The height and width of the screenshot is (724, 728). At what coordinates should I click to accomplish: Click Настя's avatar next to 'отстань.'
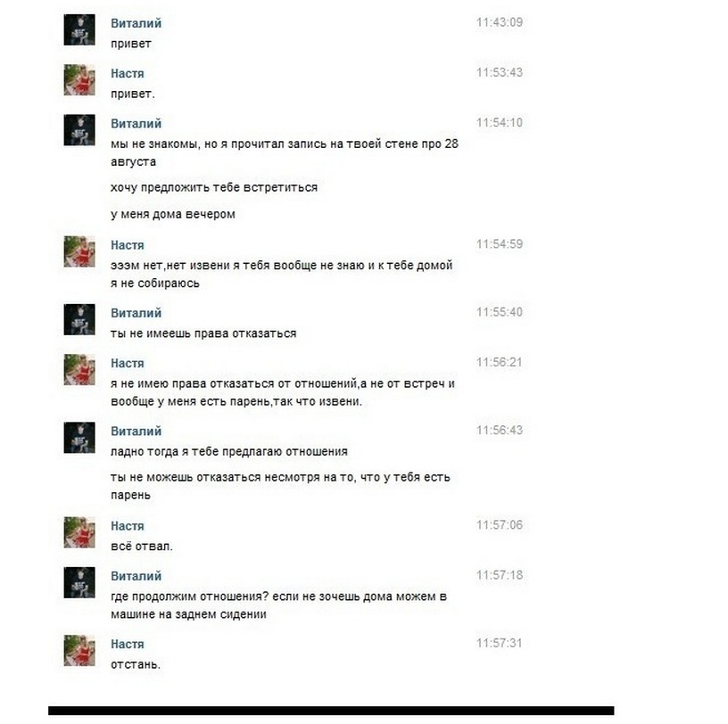click(x=79, y=650)
